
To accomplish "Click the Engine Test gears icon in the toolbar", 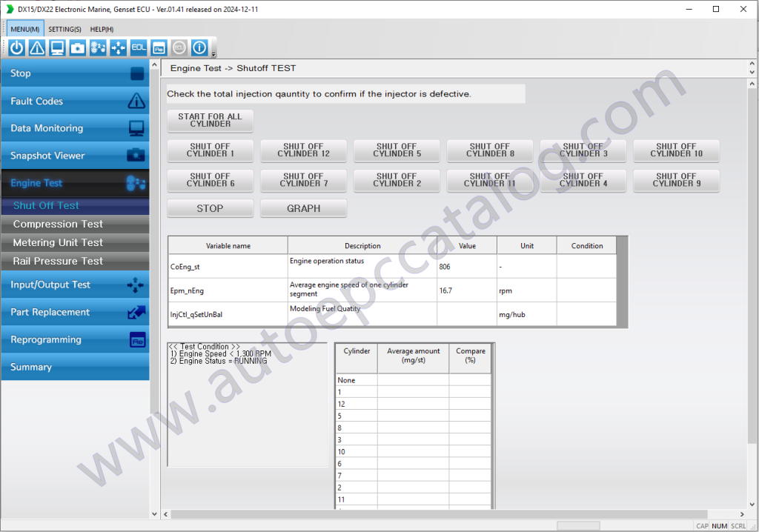I will 96,47.
